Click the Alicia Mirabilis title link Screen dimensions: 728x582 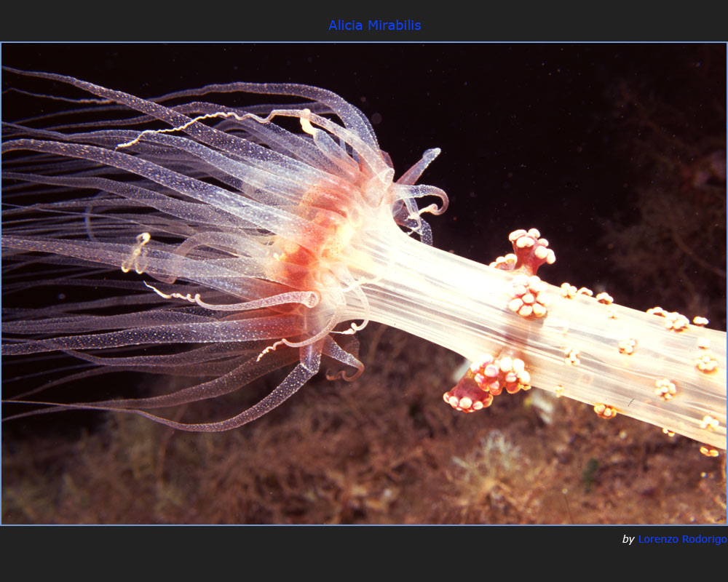coord(374,25)
